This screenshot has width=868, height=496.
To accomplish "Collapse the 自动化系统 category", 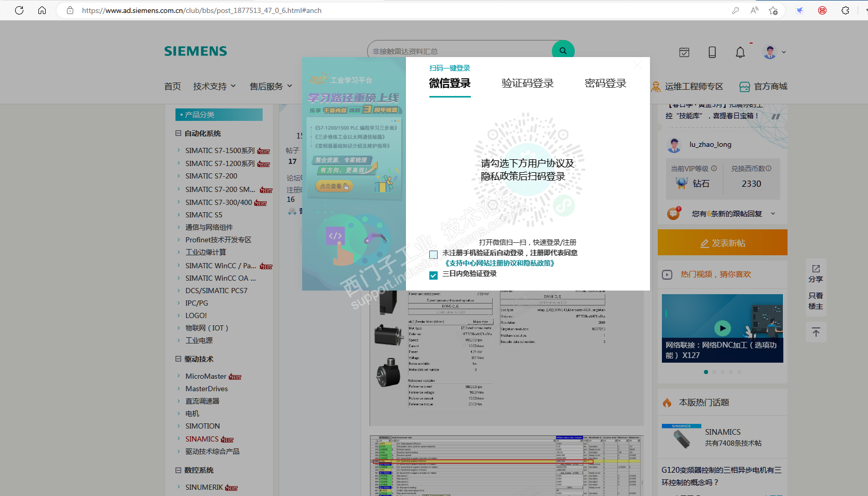I will (178, 133).
